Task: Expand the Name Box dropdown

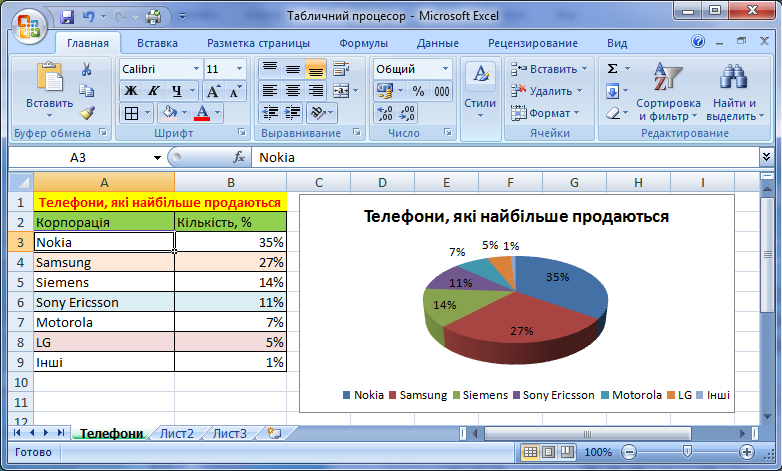Action: point(157,158)
